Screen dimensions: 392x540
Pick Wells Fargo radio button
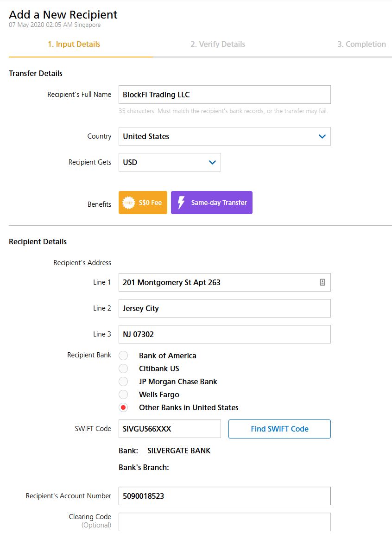click(x=123, y=394)
